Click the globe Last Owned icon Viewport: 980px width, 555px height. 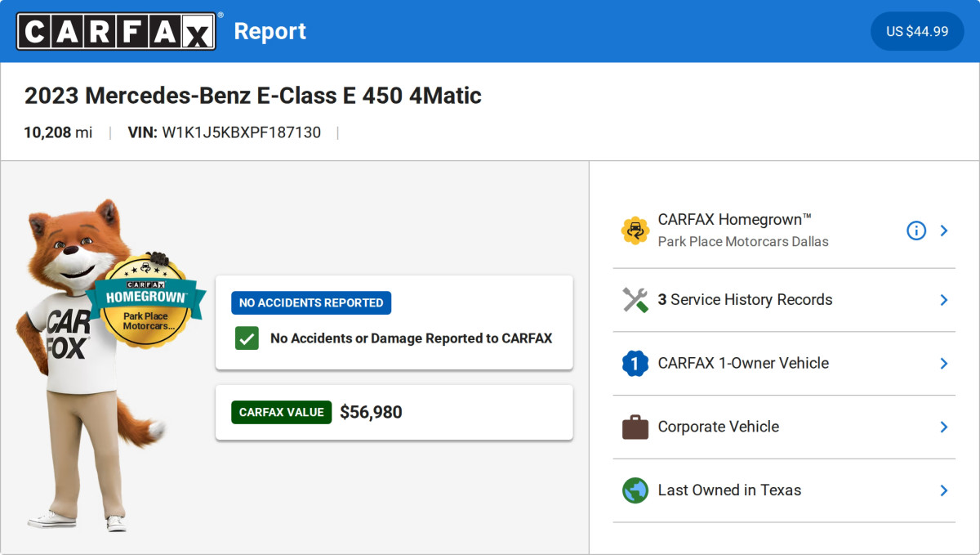(635, 490)
